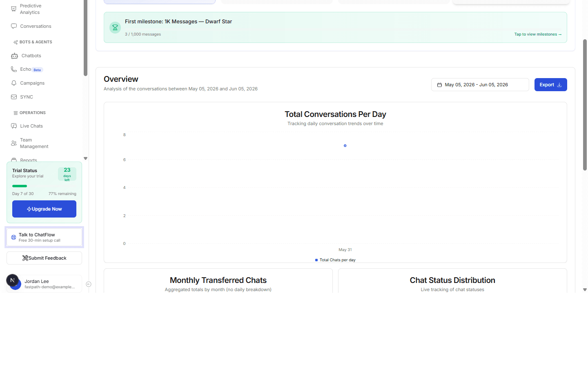588x368 pixels.
Task: Click the Conversations speech bubble icon
Action: click(x=14, y=26)
